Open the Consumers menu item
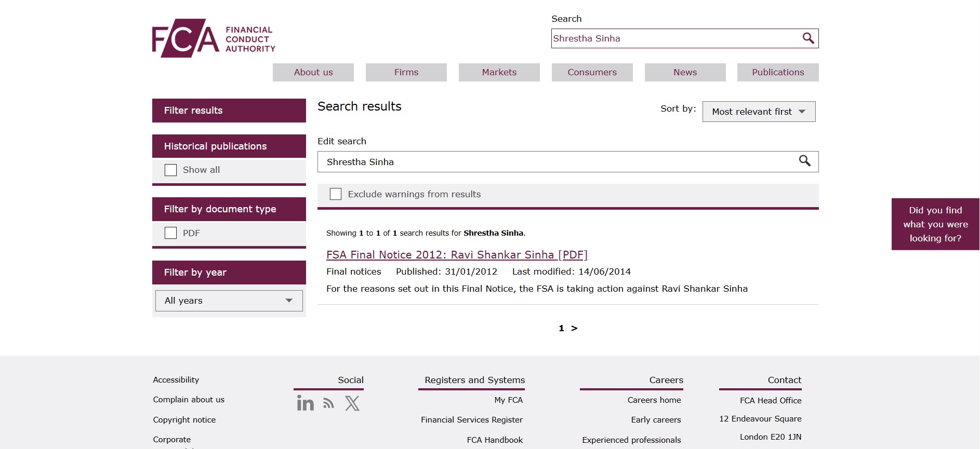 (592, 73)
